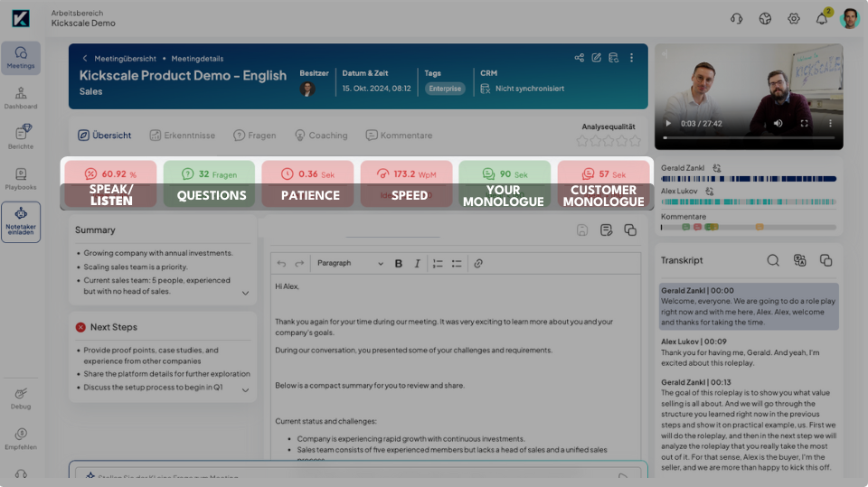Open notifications bell
The image size is (868, 487).
pyautogui.click(x=822, y=19)
